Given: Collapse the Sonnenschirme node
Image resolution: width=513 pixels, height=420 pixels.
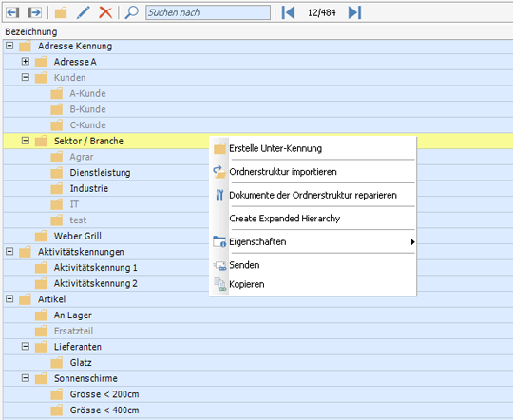Looking at the screenshot, I should point(26,378).
